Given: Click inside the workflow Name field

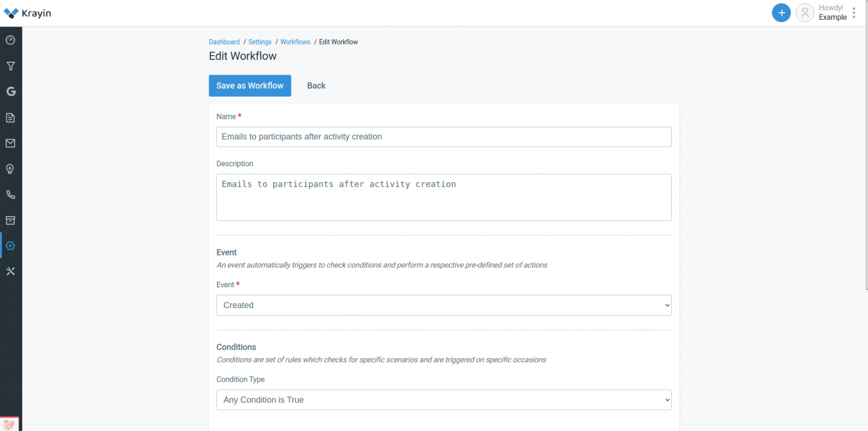Looking at the screenshot, I should [x=444, y=136].
